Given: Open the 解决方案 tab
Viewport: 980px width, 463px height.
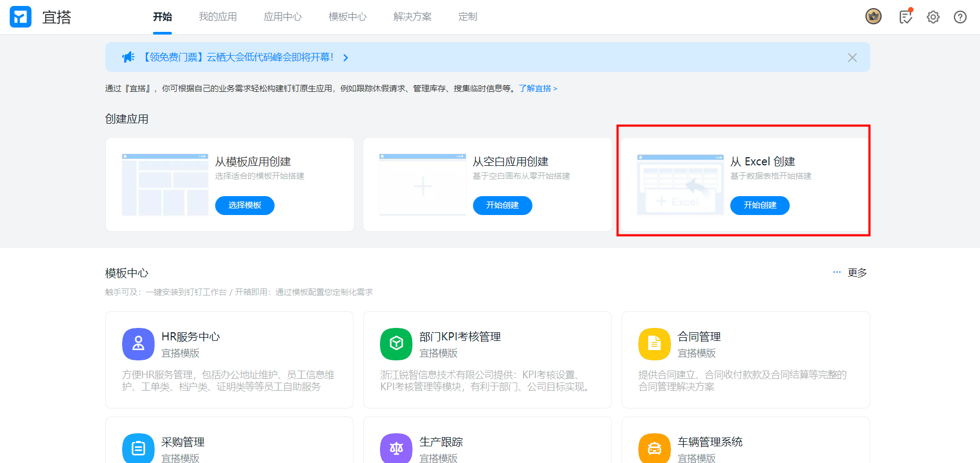Looking at the screenshot, I should [412, 17].
